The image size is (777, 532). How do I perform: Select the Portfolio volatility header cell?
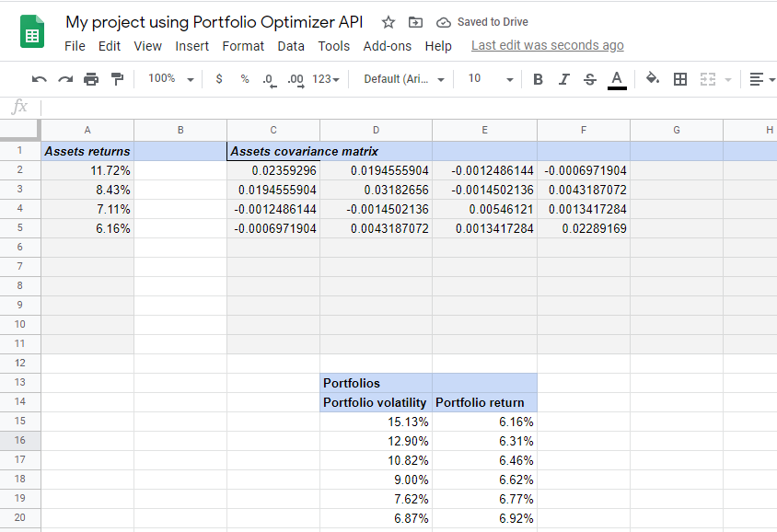pos(377,402)
